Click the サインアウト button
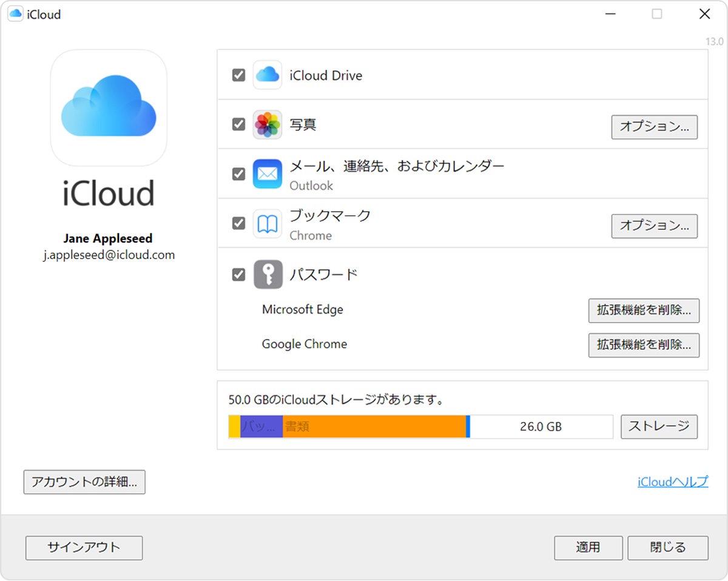 pyautogui.click(x=84, y=548)
